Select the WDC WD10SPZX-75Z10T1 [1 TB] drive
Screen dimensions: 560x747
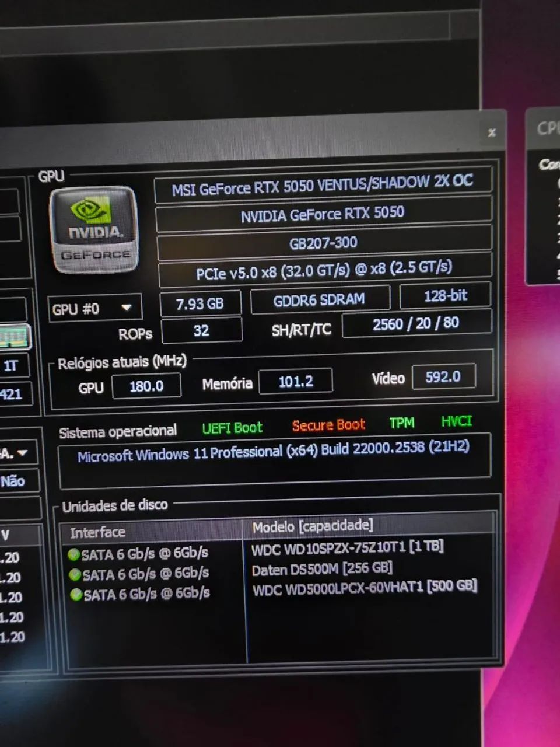tap(348, 549)
